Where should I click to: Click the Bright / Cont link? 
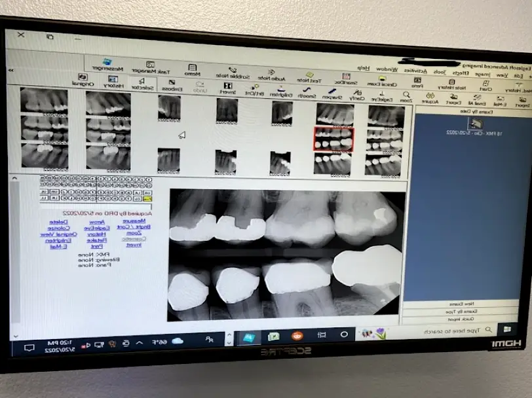[134, 226]
